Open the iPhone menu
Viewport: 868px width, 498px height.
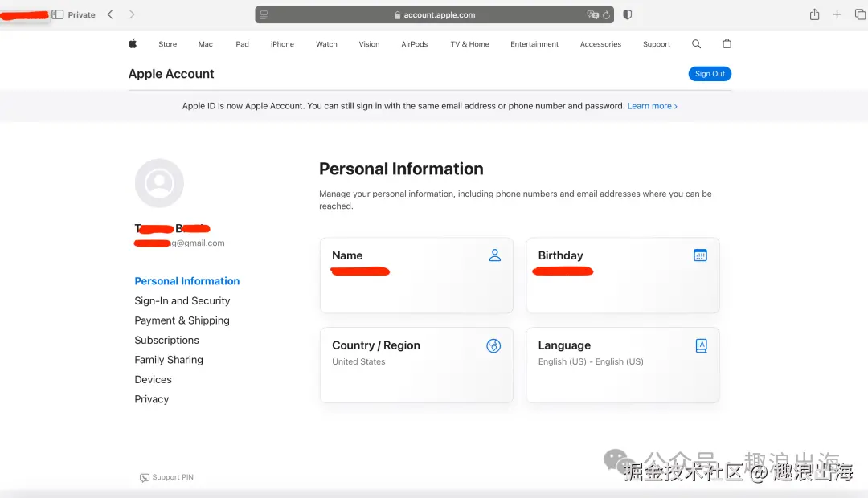point(282,44)
